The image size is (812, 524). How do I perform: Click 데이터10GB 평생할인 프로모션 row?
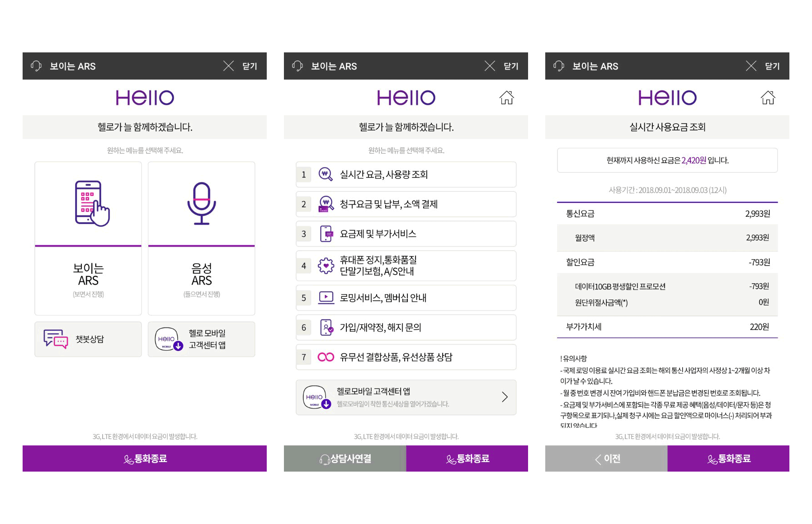[x=667, y=286]
